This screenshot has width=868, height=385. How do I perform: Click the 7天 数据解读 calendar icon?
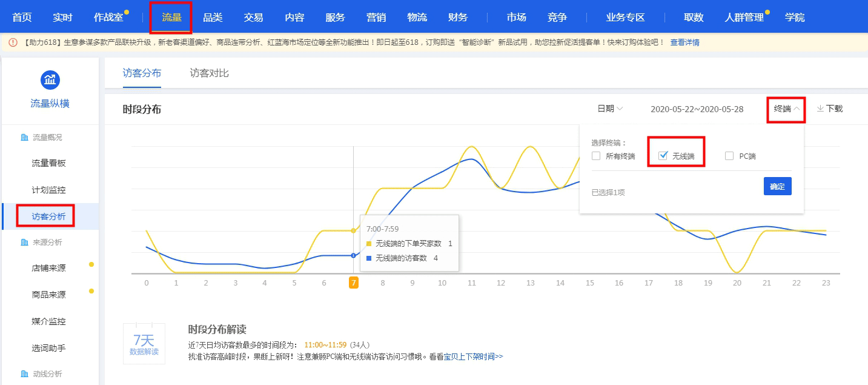coord(144,343)
